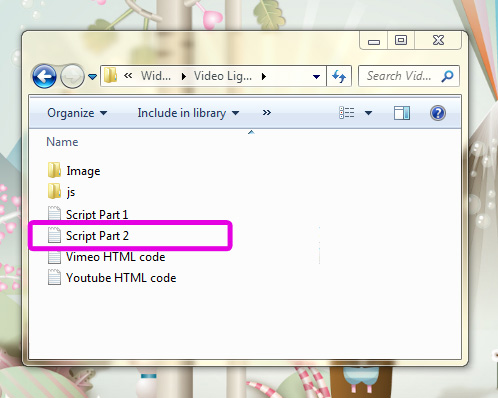
Task: Minimize the Explorer window
Action: click(x=374, y=41)
